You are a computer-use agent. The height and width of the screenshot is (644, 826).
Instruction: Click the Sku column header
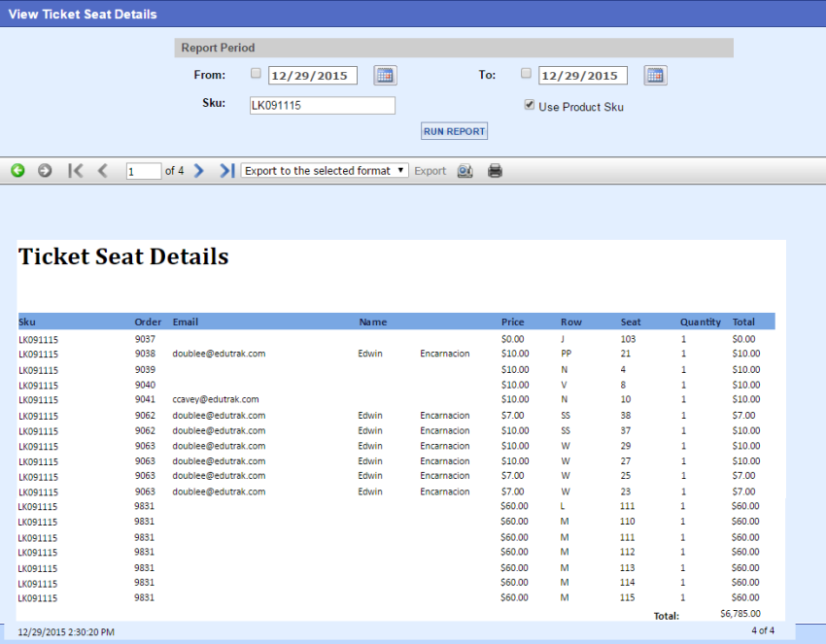point(27,322)
